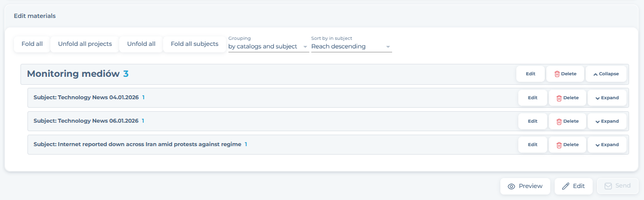The height and width of the screenshot is (200, 644).
Task: Delete the Iran internet protests subject
Action: (x=567, y=145)
